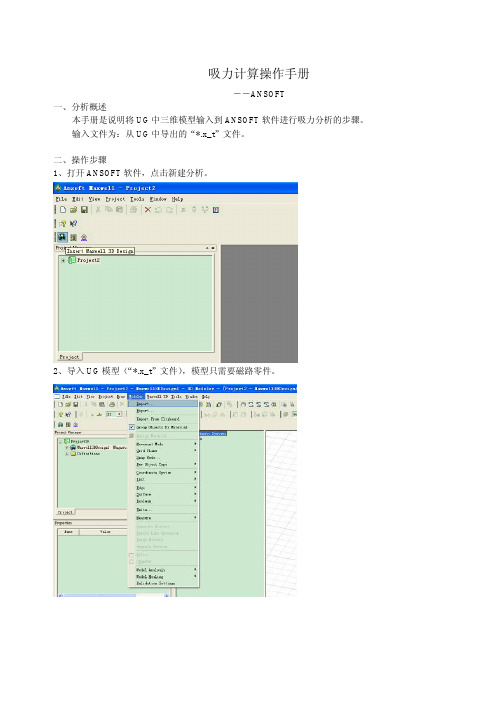504x713 pixels.
Task: Open the Model Analysis submenu arrow
Action: click(195, 569)
